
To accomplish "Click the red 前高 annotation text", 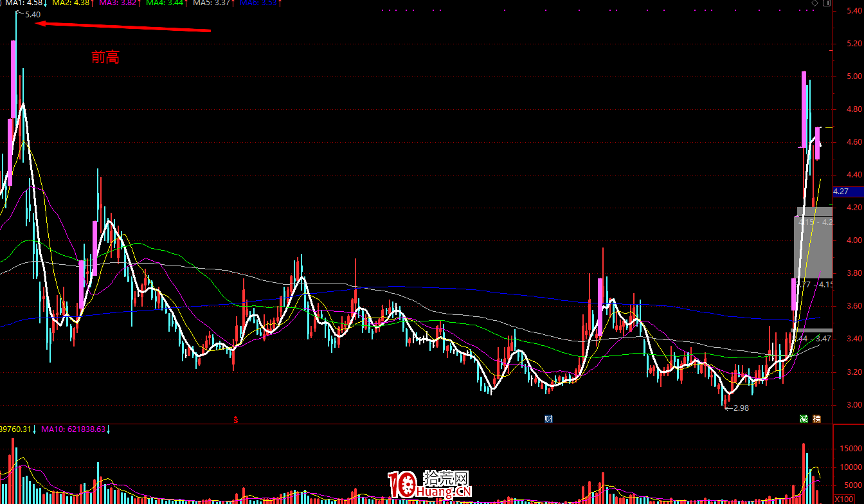I will pos(105,58).
